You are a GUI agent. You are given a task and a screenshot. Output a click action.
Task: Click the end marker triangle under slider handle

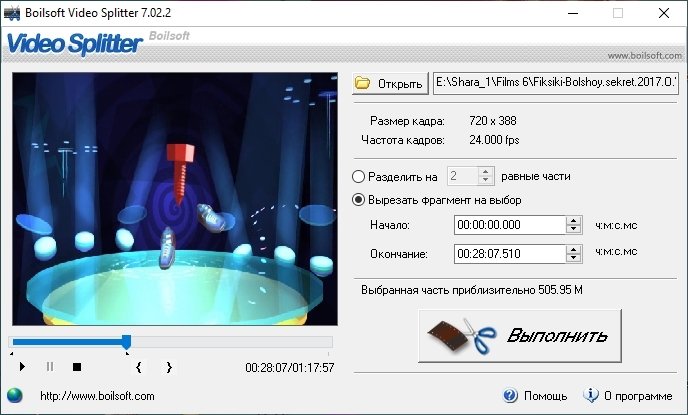click(x=127, y=353)
